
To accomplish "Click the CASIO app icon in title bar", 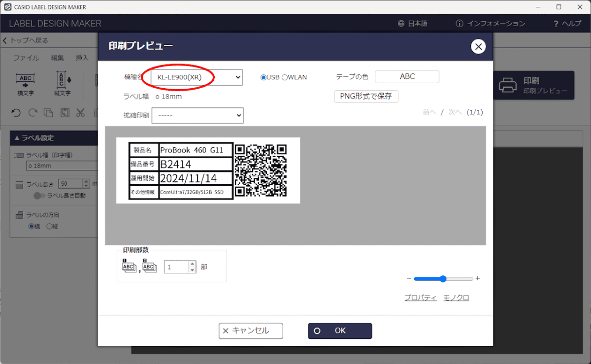I will 7,7.
